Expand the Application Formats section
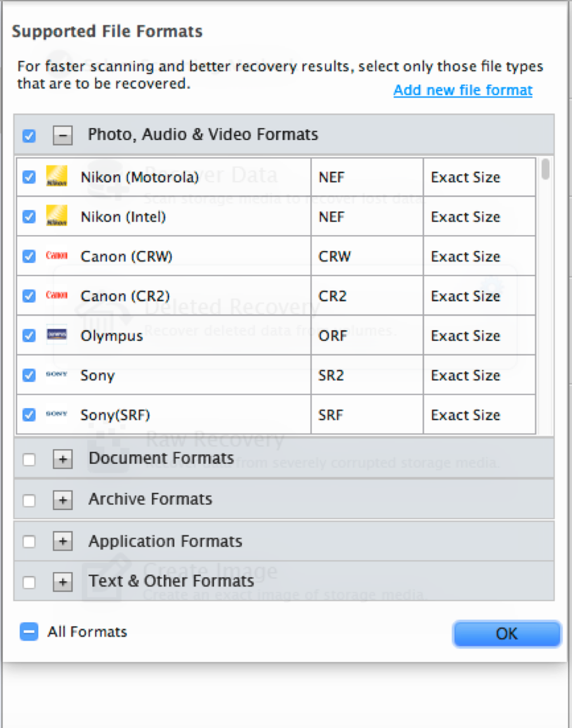Viewport: 572px width, 728px height. pyautogui.click(x=63, y=541)
